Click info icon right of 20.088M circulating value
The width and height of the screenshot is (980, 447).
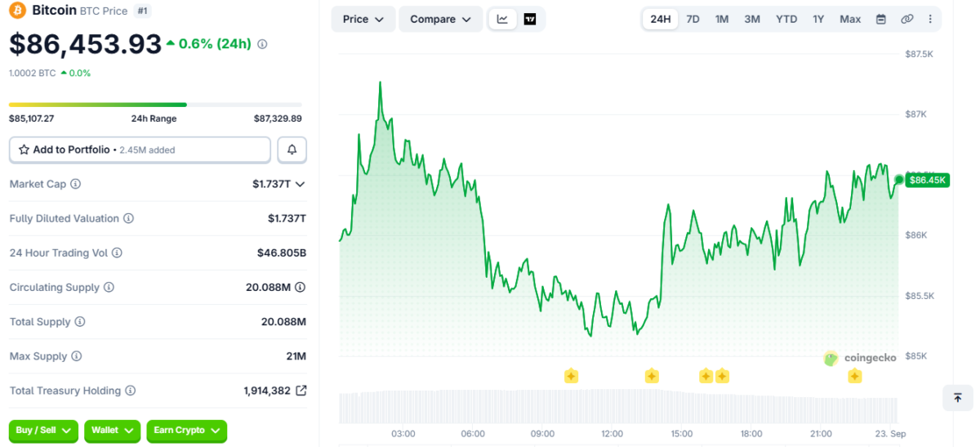coord(301,287)
